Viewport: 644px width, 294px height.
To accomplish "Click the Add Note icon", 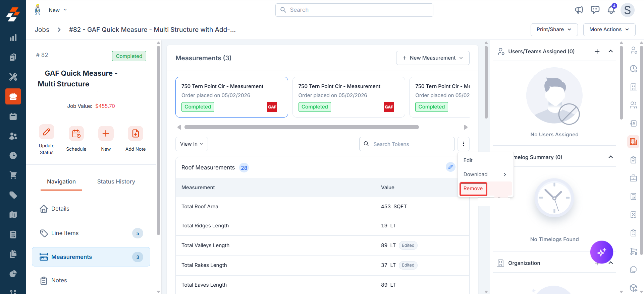I will coord(136,134).
